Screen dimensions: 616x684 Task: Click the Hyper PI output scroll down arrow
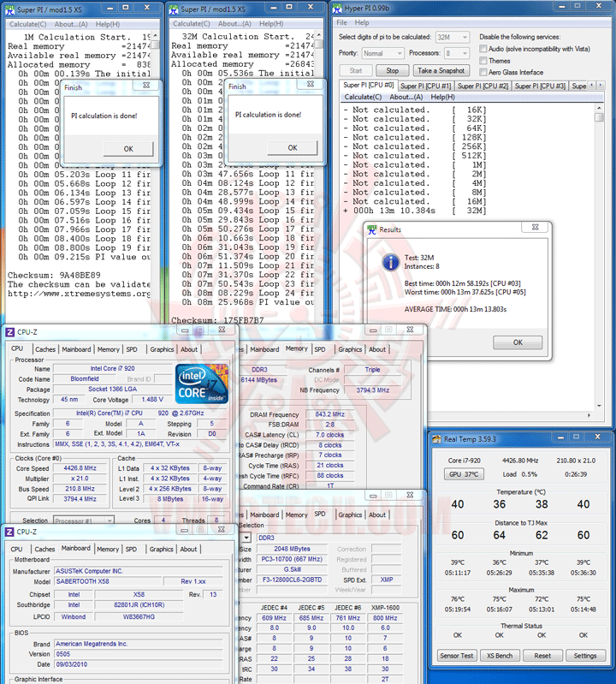pyautogui.click(x=599, y=406)
